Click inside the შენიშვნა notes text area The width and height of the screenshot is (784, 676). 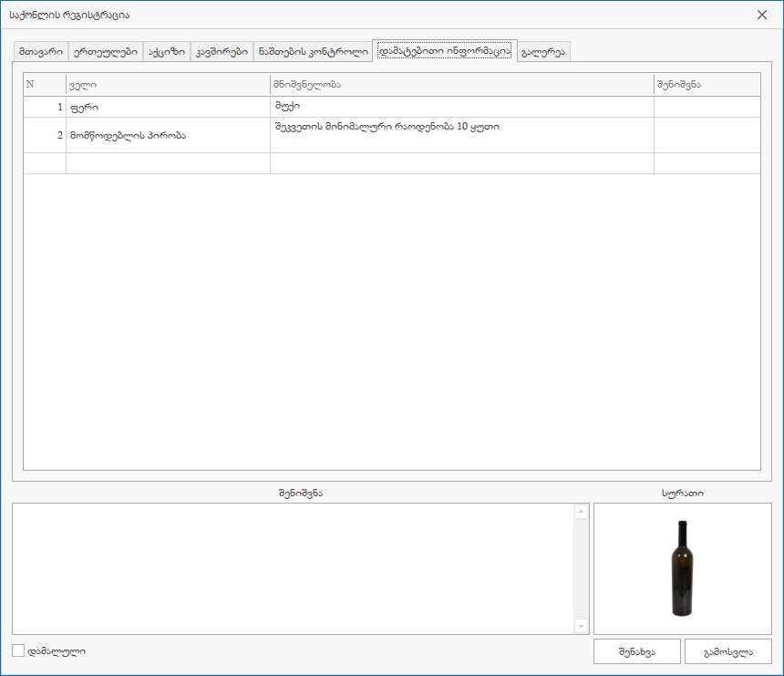point(292,568)
